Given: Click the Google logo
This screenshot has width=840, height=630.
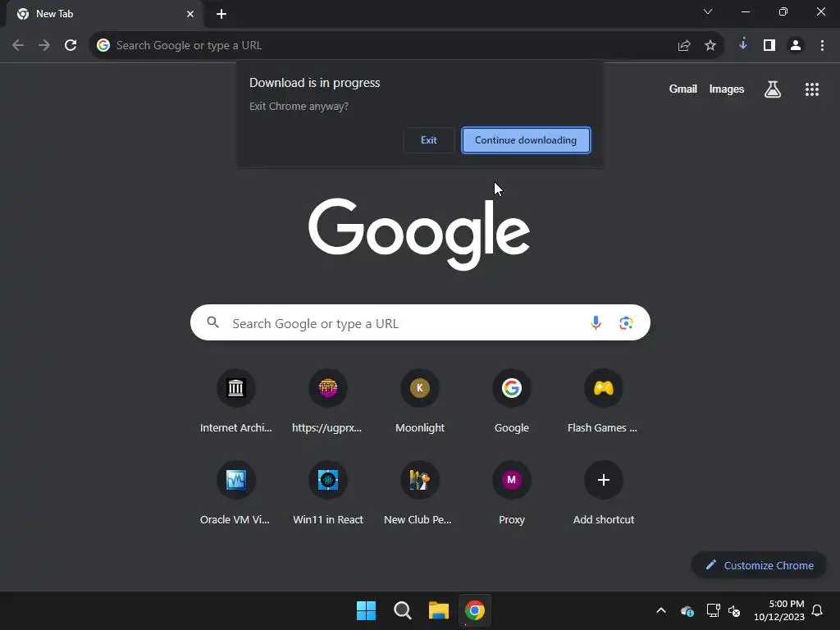Looking at the screenshot, I should click(x=419, y=234).
